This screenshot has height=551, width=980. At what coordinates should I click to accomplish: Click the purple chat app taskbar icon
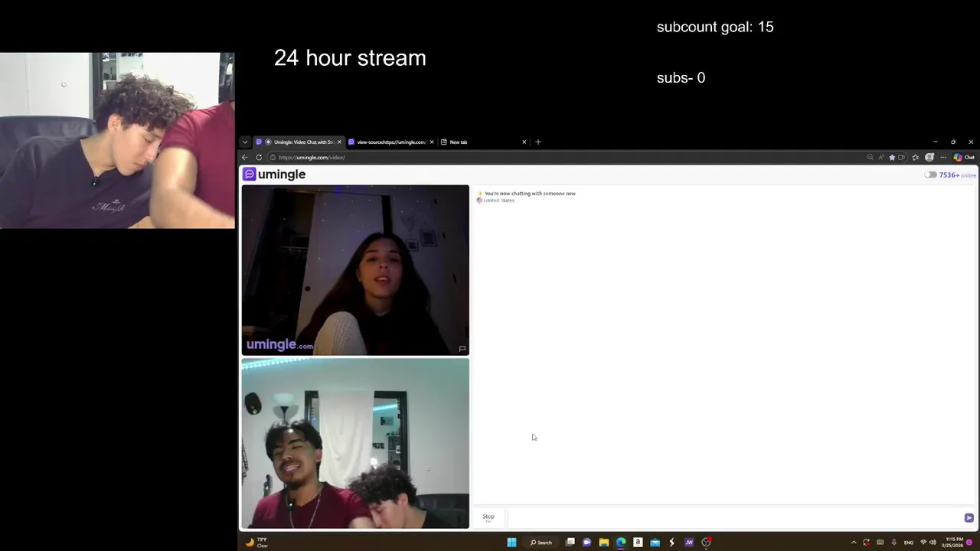click(x=586, y=543)
